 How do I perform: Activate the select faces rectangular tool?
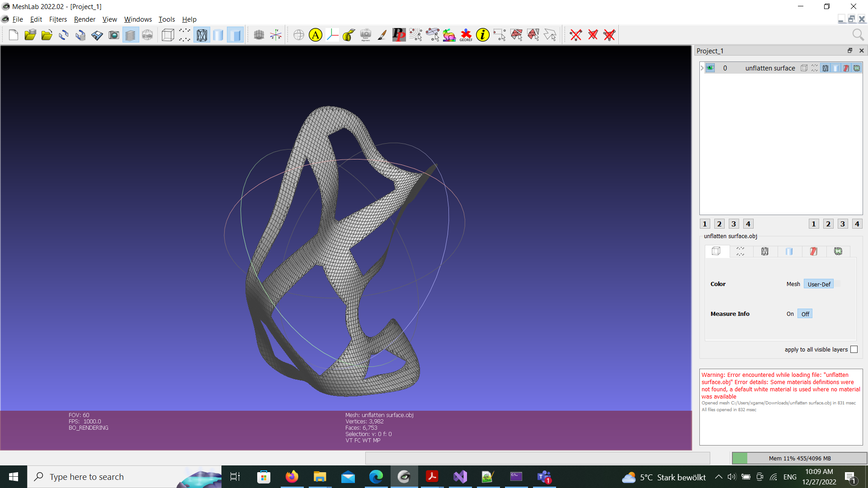pos(516,35)
